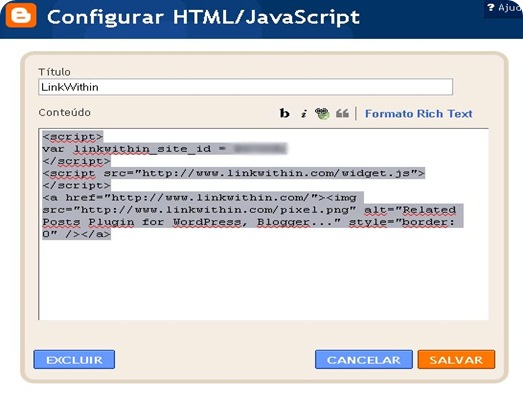The image size is (523, 404).
Task: Apply italic with the i icon
Action: (x=304, y=114)
